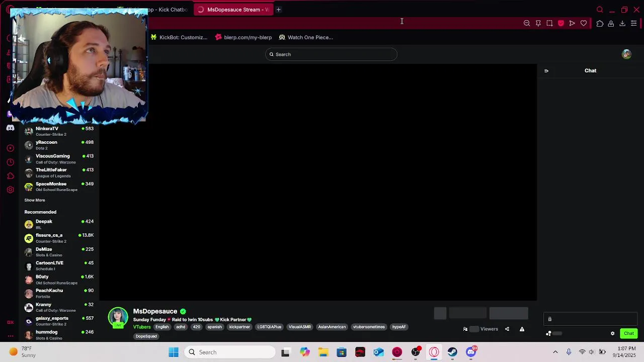Viewport: 644px width, 362px height.
Task: Open recommended channel PeachKachu
Action: pos(59,293)
